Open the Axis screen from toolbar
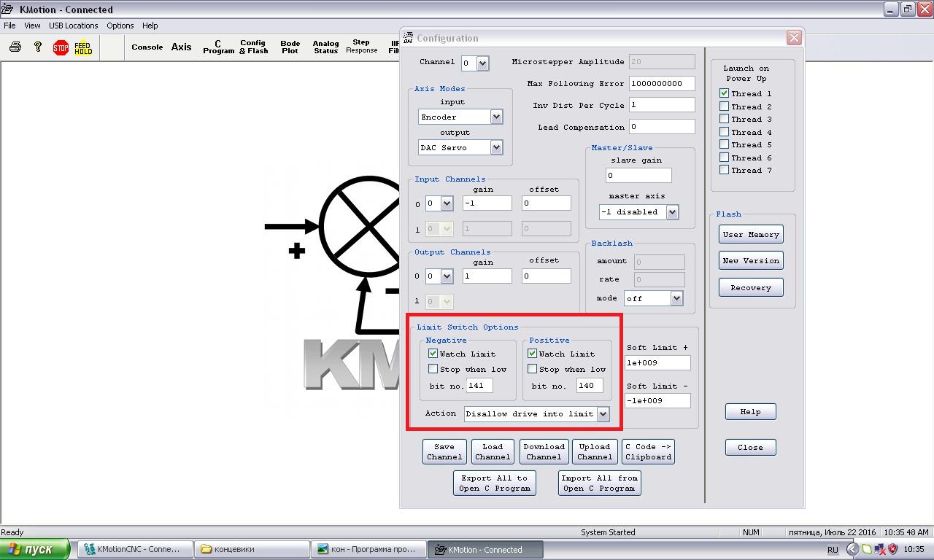 [181, 47]
